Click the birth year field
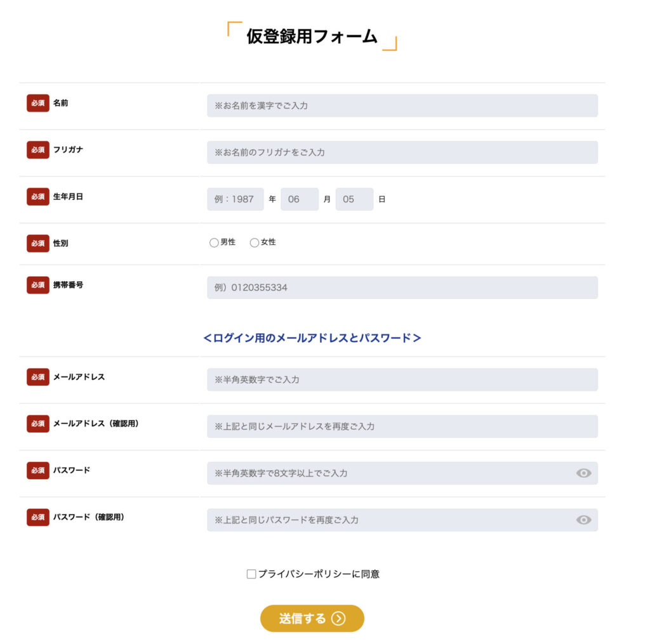The width and height of the screenshot is (650, 644). point(235,199)
